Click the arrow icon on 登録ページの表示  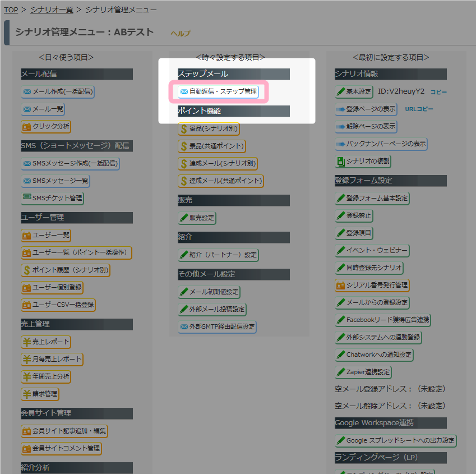[x=341, y=109]
